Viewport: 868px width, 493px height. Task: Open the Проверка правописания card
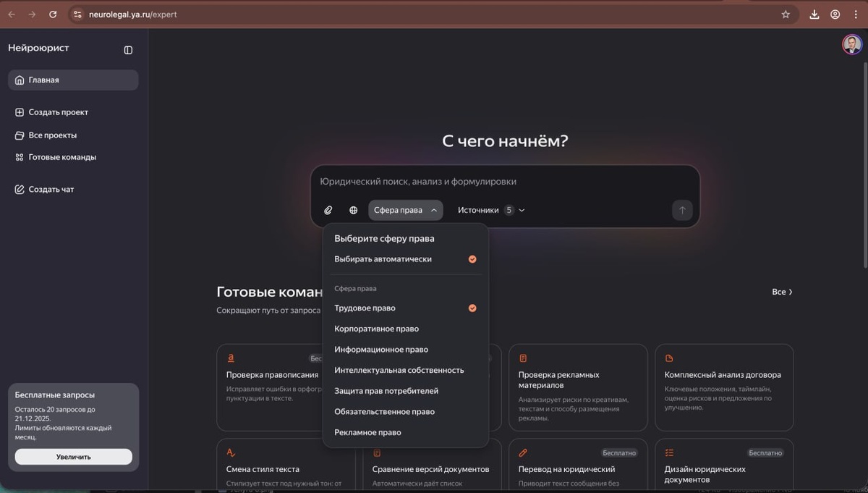270,387
